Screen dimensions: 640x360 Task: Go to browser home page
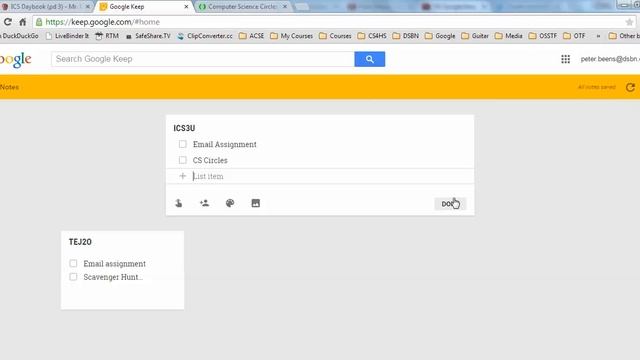(23, 22)
